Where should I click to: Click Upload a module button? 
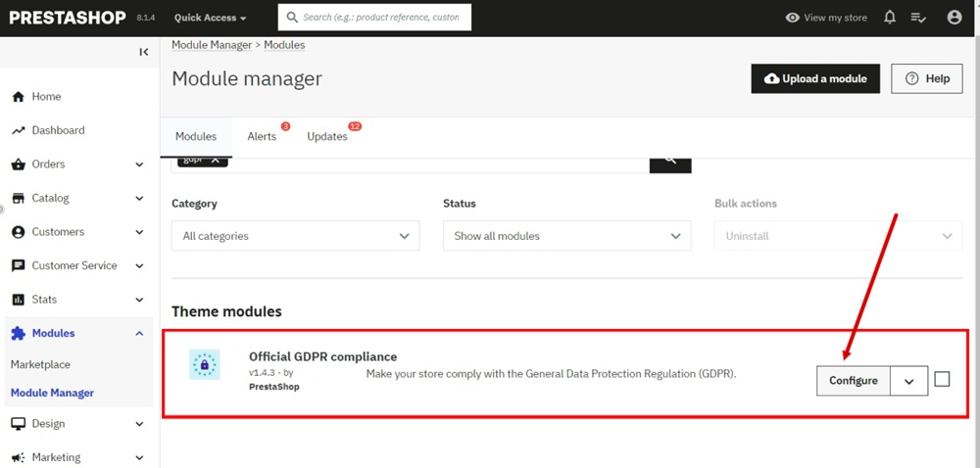[815, 78]
